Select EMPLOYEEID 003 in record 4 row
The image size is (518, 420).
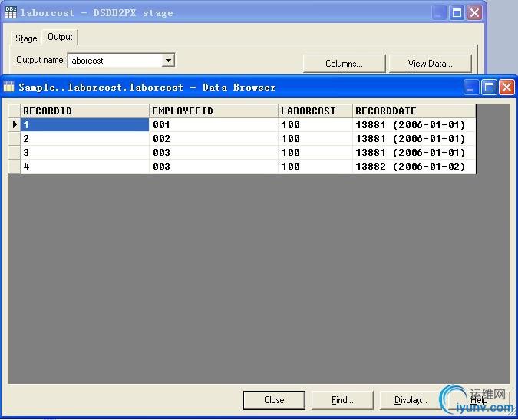click(x=213, y=166)
